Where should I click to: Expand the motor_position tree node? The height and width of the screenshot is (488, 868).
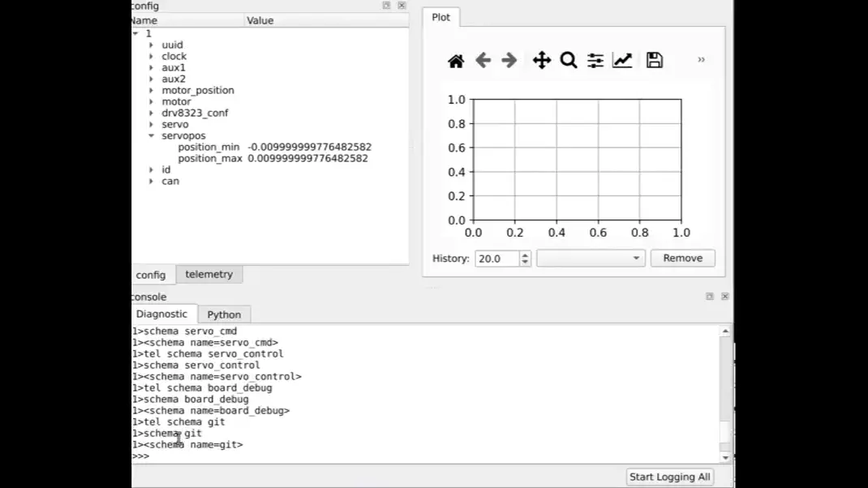[152, 91]
